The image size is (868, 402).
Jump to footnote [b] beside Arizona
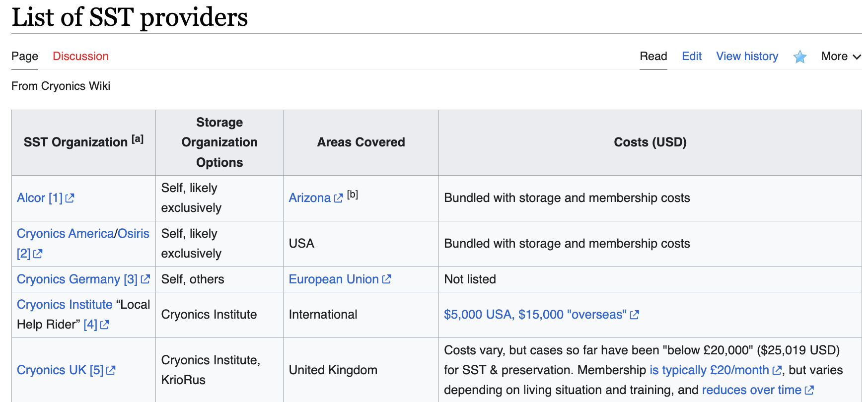click(x=353, y=195)
